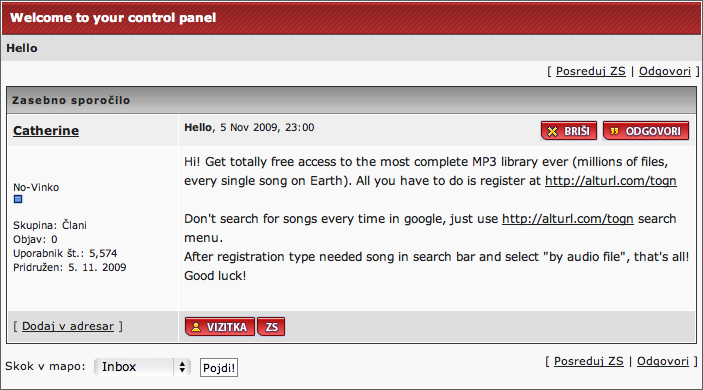Click top Odgovori text link

pos(665,71)
